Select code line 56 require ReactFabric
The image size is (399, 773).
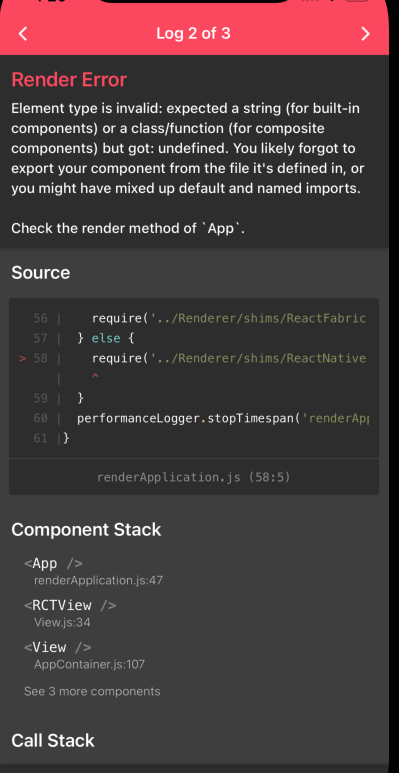[200, 318]
